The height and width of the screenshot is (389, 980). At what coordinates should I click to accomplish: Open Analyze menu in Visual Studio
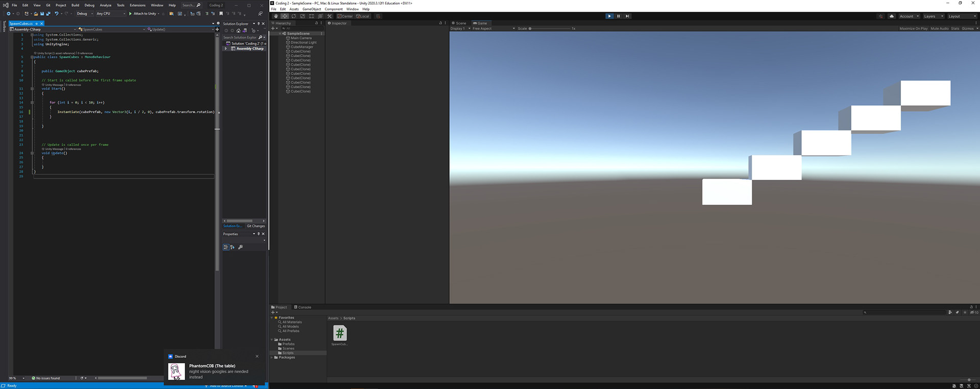106,5
